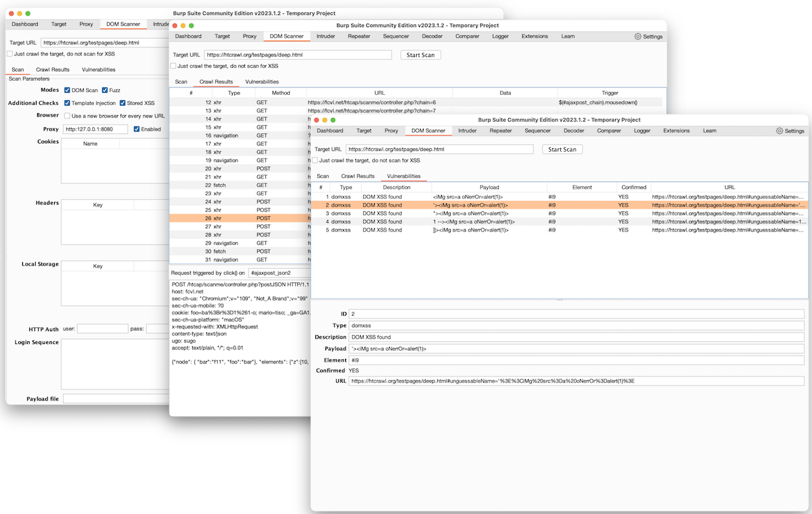Open Repeater tab in Vulnerabilities window

pyautogui.click(x=501, y=131)
